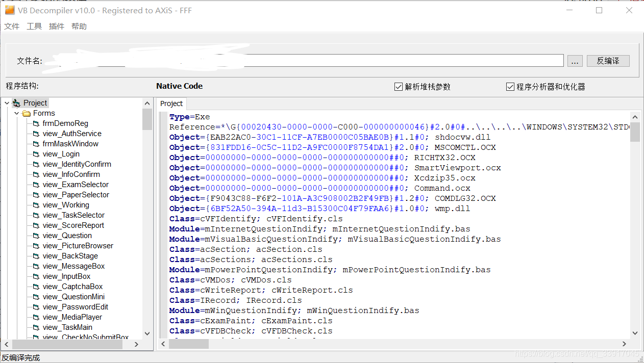Image resolution: width=644 pixels, height=363 pixels.
Task: Click the form icon beside view_InputBox
Action: pyautogui.click(x=36, y=276)
